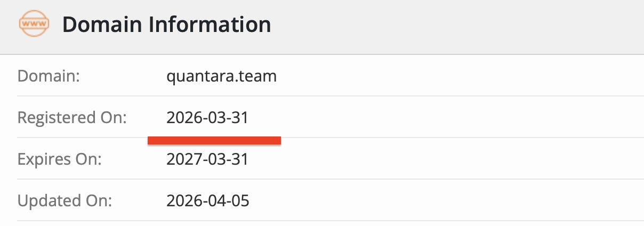Screen dimensions: 644x226
Task: Click the 'Registered On:' label
Action: [72, 118]
